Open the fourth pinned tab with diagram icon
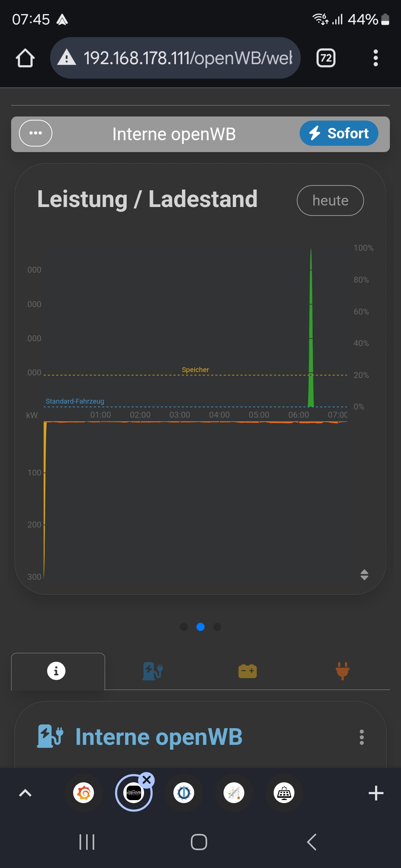401x868 pixels. pyautogui.click(x=234, y=793)
